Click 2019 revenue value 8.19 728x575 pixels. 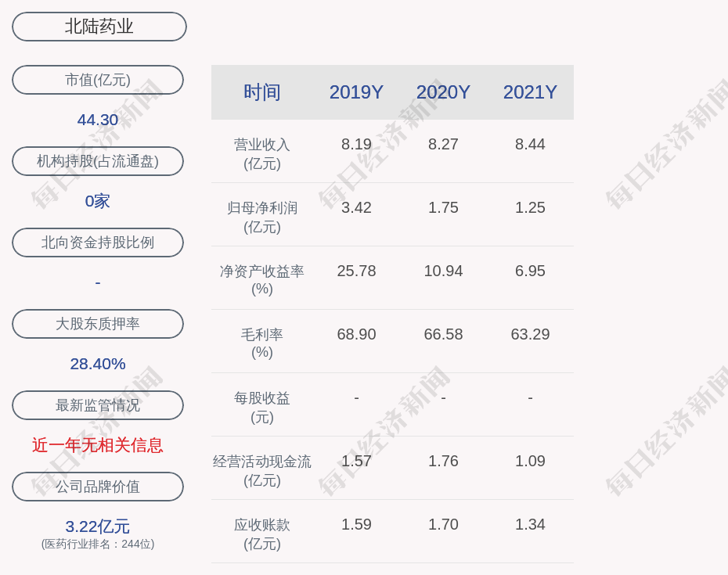click(x=357, y=144)
